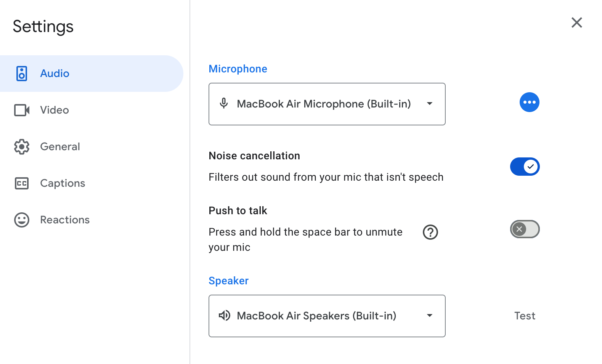This screenshot has height=364, width=602.
Task: Click the Speaker section heading
Action: pyautogui.click(x=228, y=281)
